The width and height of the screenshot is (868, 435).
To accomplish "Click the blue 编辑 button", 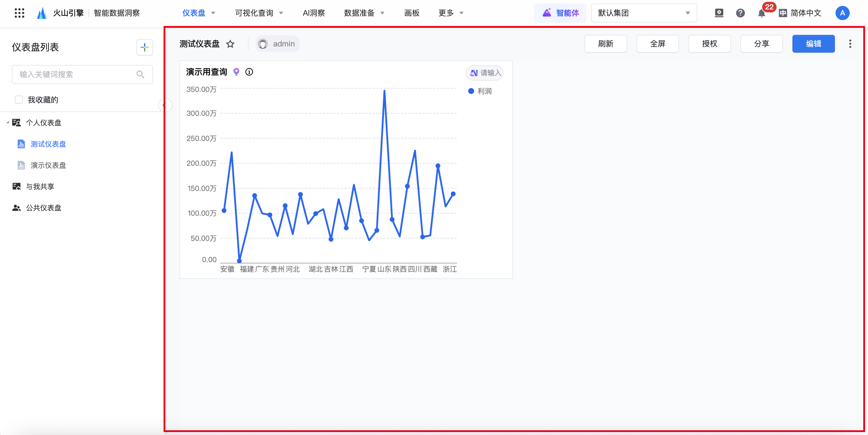I will [813, 44].
